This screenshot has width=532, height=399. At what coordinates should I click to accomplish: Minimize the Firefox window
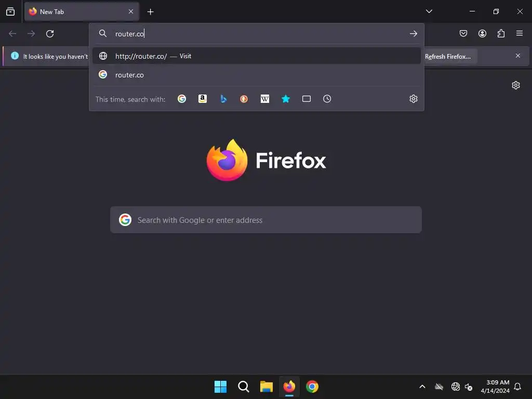[472, 11]
